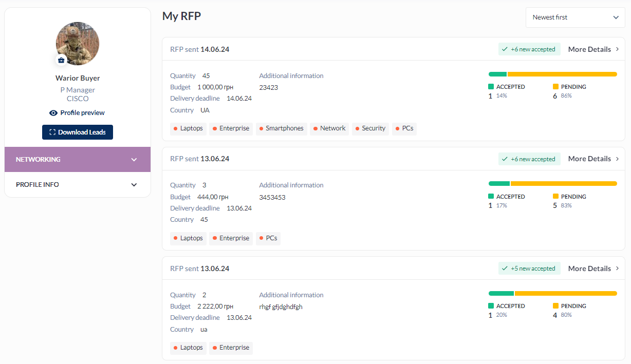
Task: Open More Details for the 2 222,00 budget RFP
Action: point(589,269)
